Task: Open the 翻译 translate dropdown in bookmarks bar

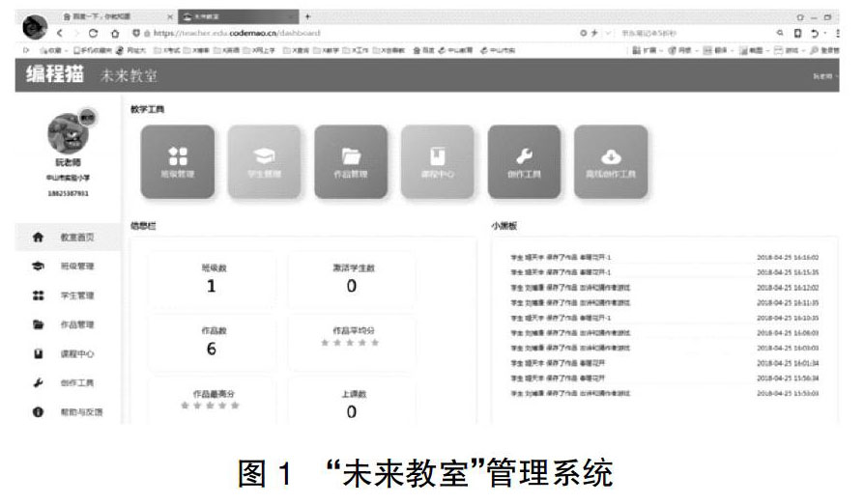Action: pyautogui.click(x=718, y=50)
